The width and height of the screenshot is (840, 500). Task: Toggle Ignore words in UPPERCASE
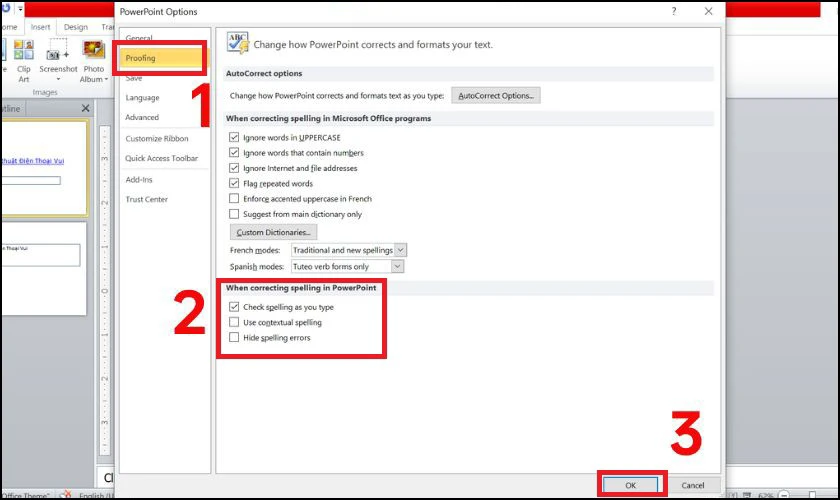234,137
